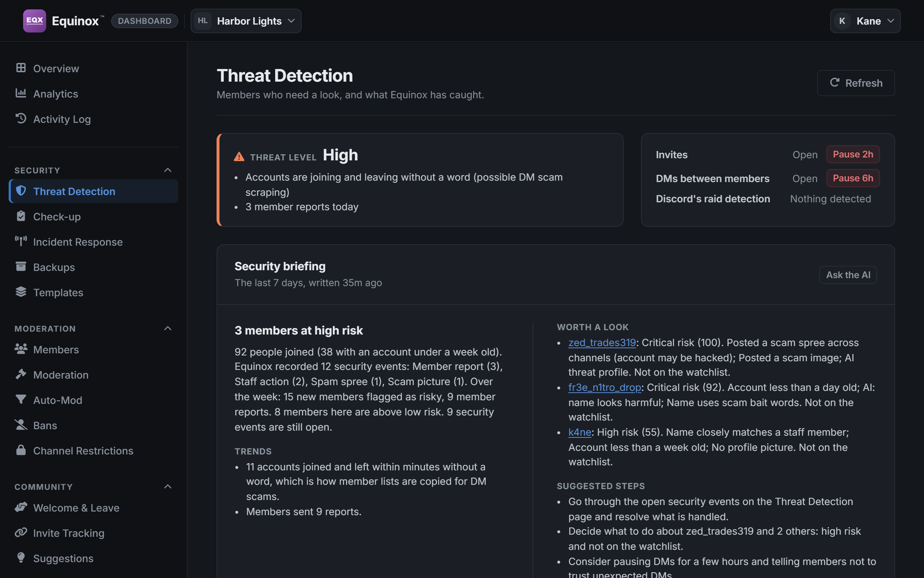Viewport: 924px width, 578px height.
Task: Click the Moderation gavel icon
Action: (x=21, y=374)
